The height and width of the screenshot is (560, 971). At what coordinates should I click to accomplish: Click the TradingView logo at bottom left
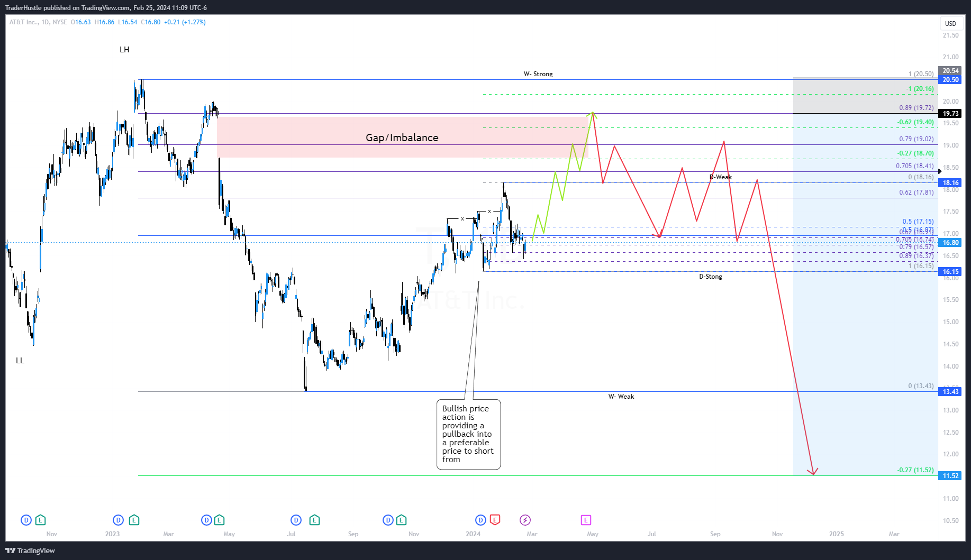(x=30, y=550)
